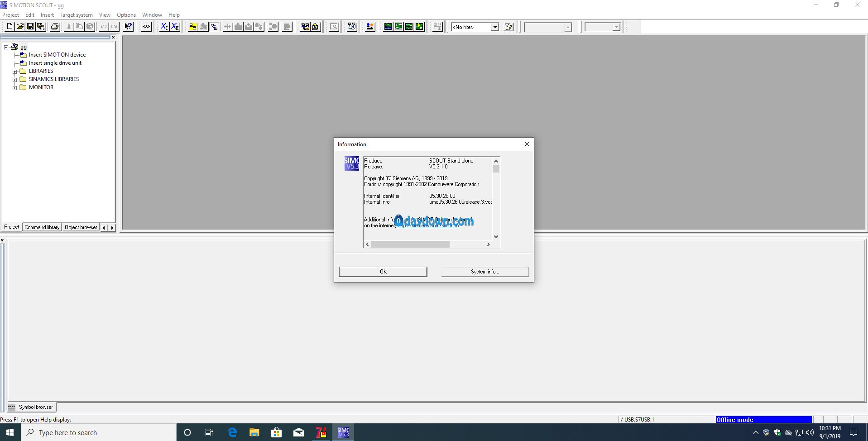Open Microsoft Edge from taskbar

[232, 432]
